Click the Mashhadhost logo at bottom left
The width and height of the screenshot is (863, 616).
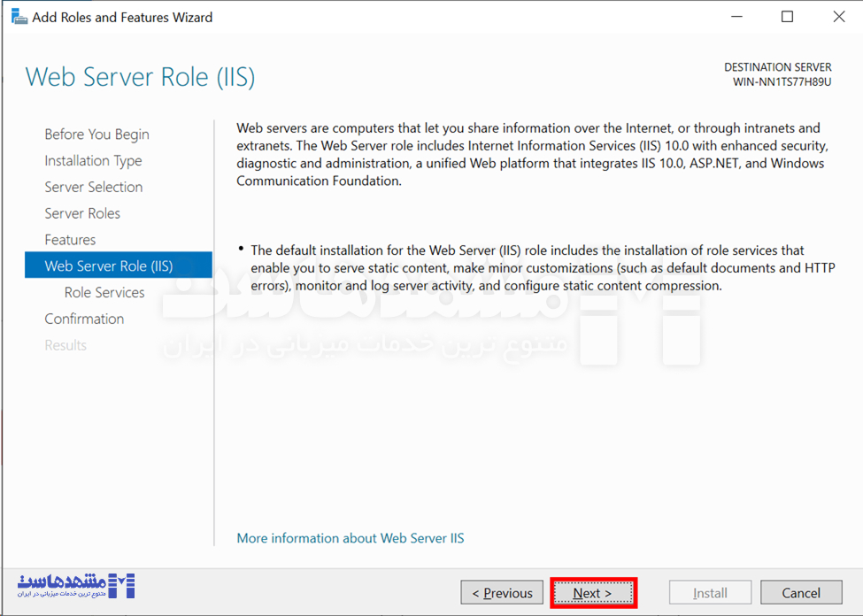[76, 586]
